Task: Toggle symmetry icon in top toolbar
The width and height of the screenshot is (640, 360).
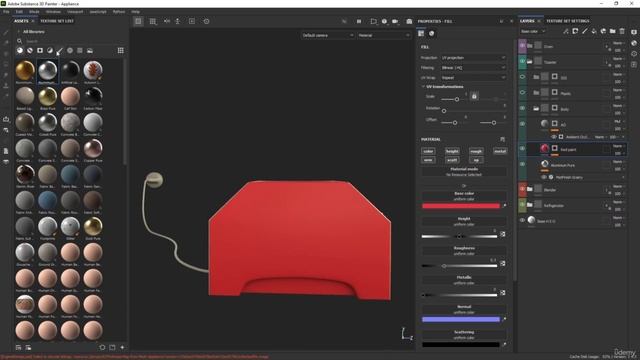Action: click(x=167, y=21)
